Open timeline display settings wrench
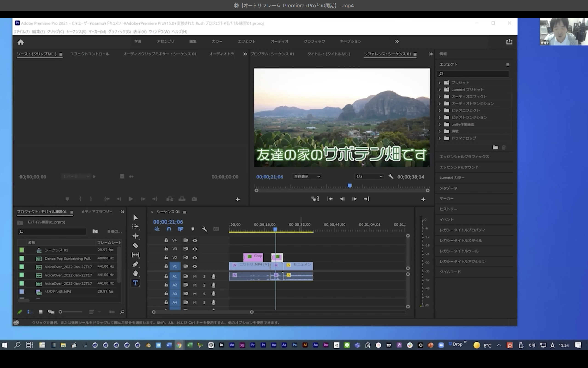Screen dimensions: 588x368 (x=204, y=229)
